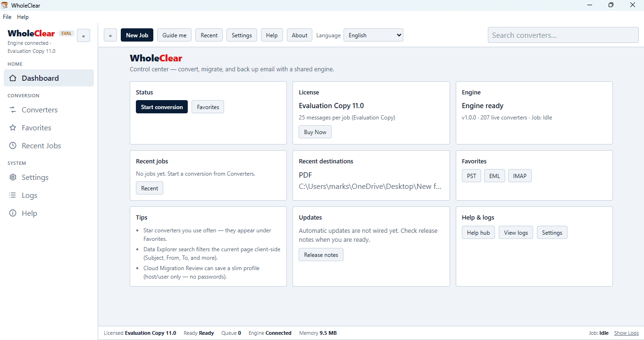The height and width of the screenshot is (340, 644).
Task: Click the Converters arrows icon in sidebar
Action: tap(13, 110)
